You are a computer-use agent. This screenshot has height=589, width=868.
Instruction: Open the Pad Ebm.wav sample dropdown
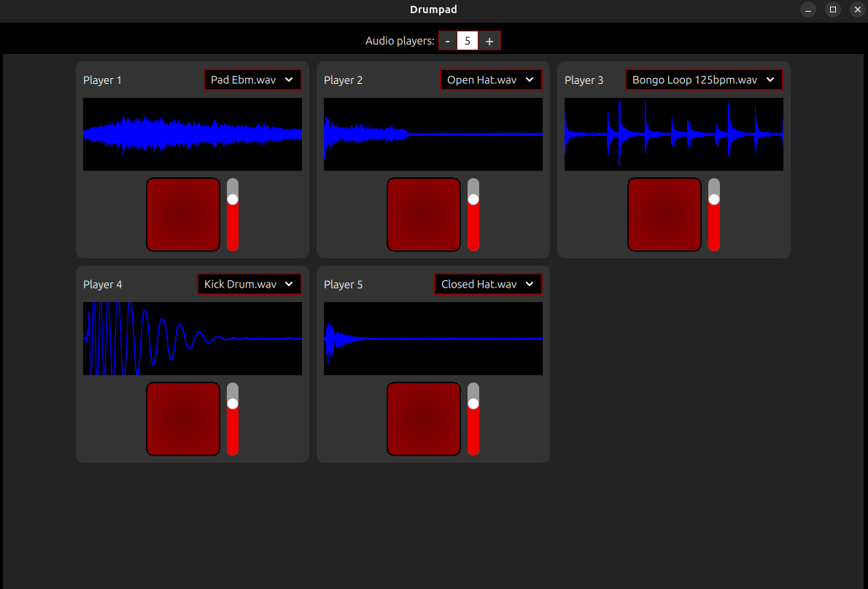pyautogui.click(x=252, y=80)
